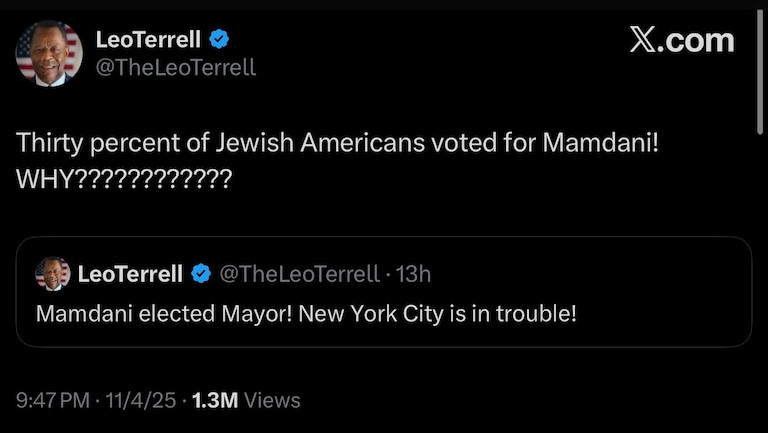Click the WHY???????????? line

[x=123, y=180]
